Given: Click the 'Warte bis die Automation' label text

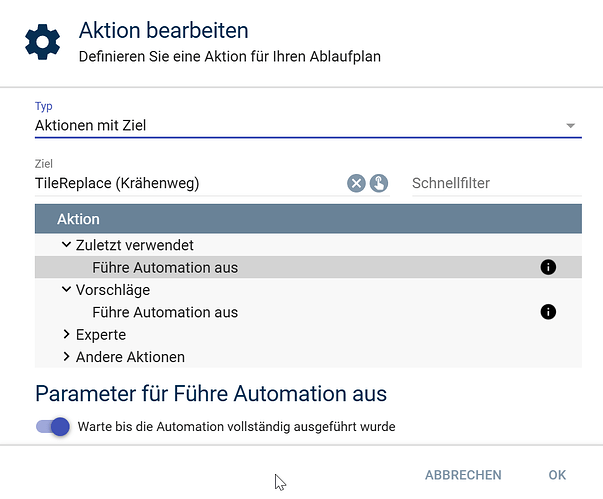Looking at the screenshot, I should (236, 426).
